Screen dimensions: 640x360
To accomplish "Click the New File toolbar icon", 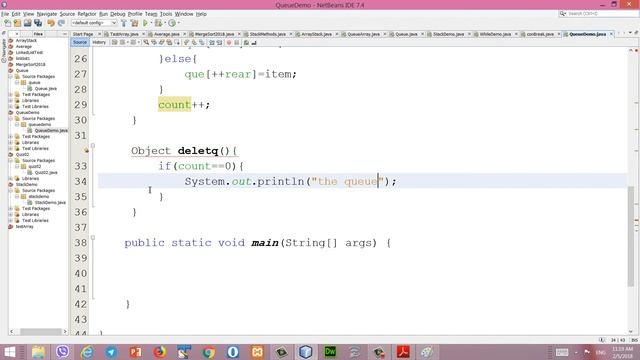I will 7,23.
